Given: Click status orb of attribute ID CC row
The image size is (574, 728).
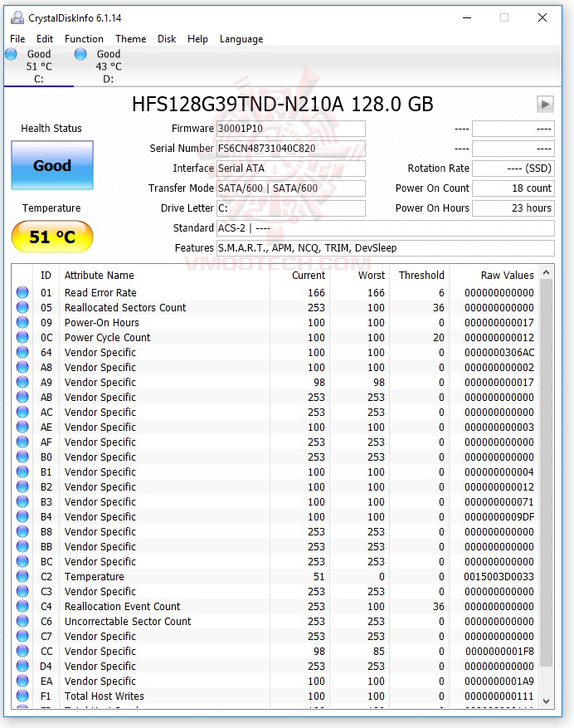Looking at the screenshot, I should pos(22,651).
